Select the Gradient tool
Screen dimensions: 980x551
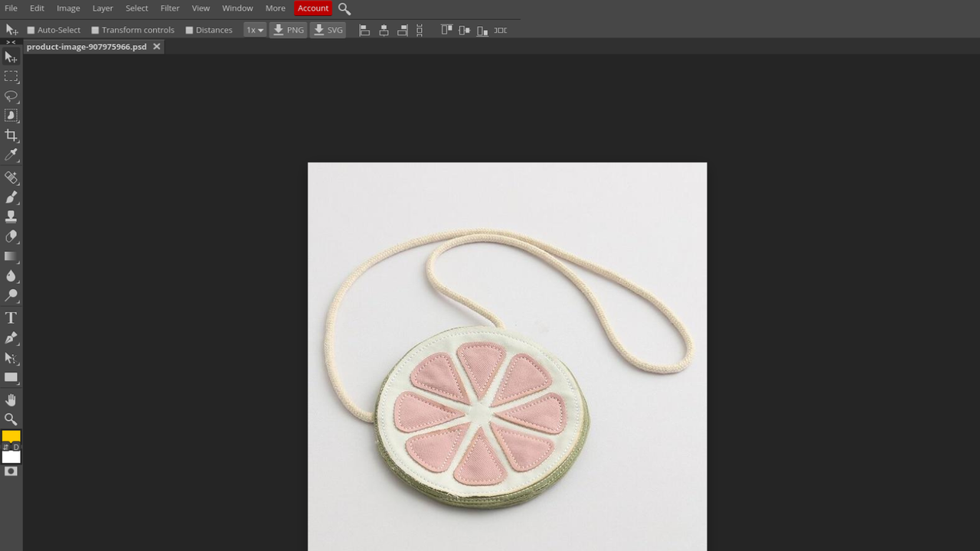(x=11, y=256)
